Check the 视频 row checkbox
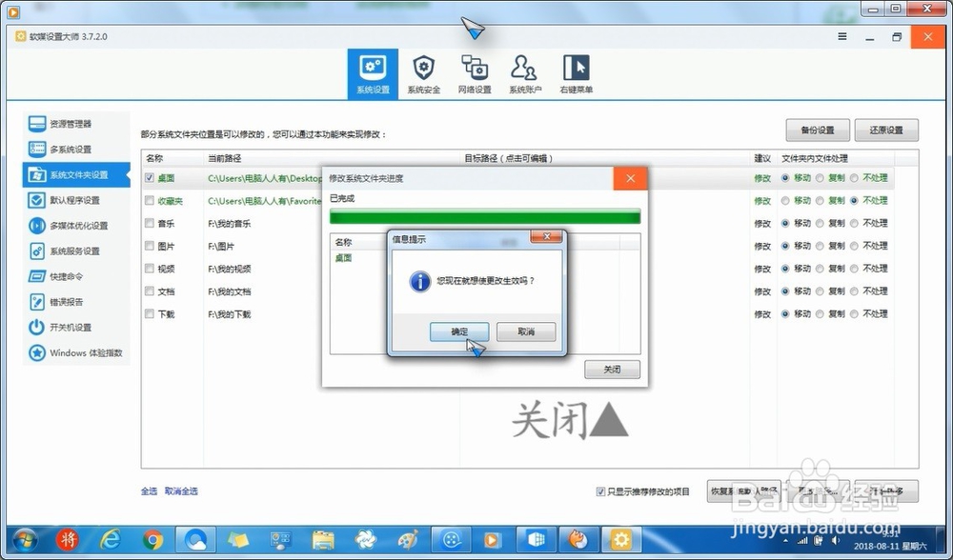The width and height of the screenshot is (953, 560). (x=150, y=269)
